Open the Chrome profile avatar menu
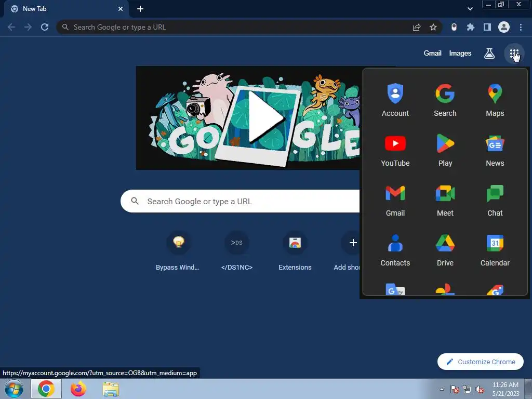The image size is (532, 399). tap(503, 27)
